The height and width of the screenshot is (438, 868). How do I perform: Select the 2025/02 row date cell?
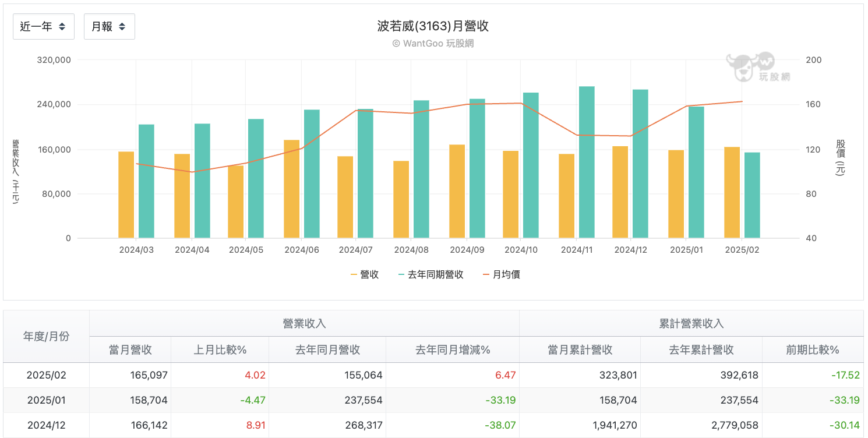point(47,375)
